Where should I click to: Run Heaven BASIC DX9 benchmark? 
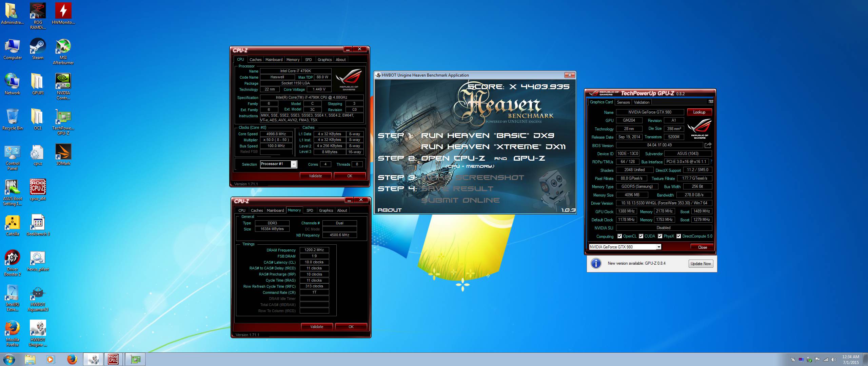pyautogui.click(x=488, y=136)
